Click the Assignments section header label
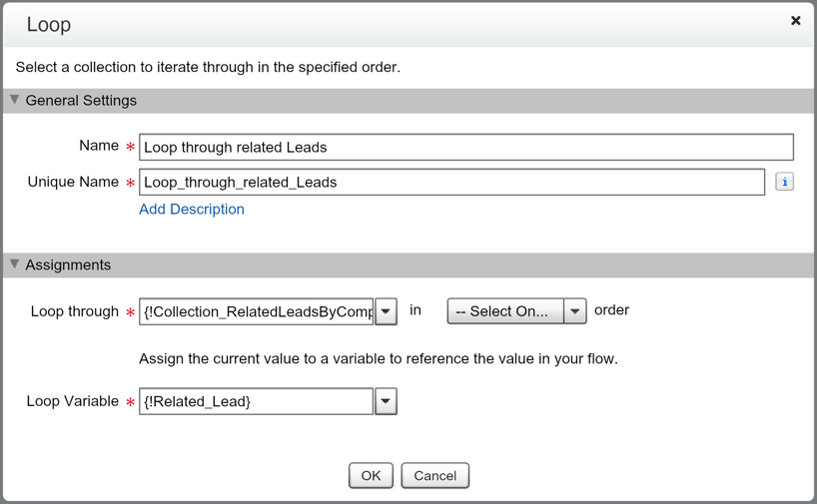Image resolution: width=817 pixels, height=504 pixels. click(x=68, y=265)
